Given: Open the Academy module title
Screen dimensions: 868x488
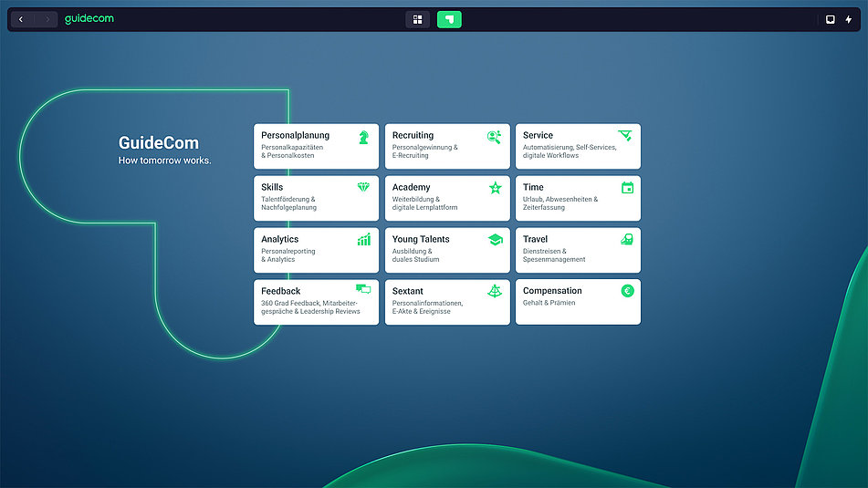Looking at the screenshot, I should click(411, 188).
